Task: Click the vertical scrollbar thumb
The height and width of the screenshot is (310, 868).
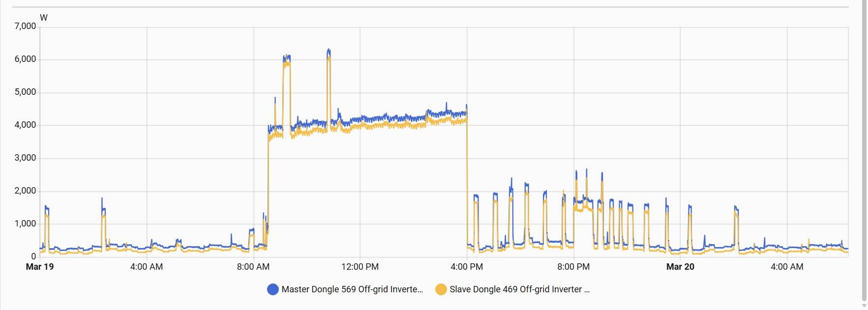Action: pyautogui.click(x=864, y=147)
